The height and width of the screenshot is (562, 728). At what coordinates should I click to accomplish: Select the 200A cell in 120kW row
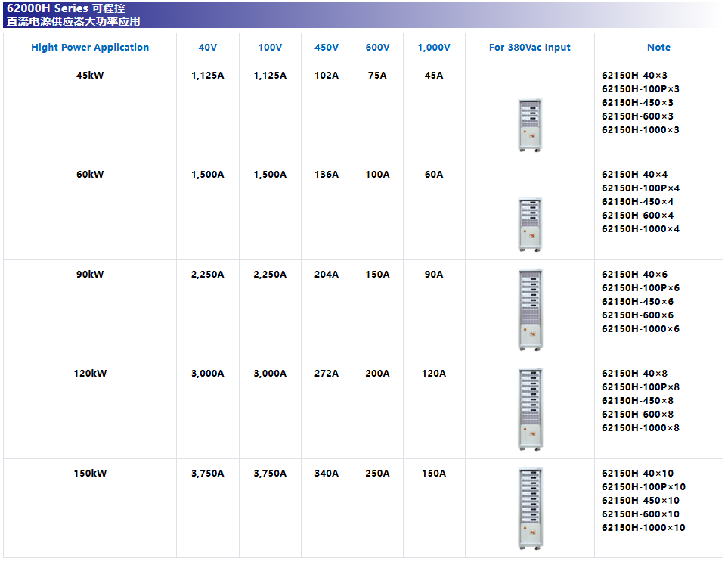[x=377, y=374]
